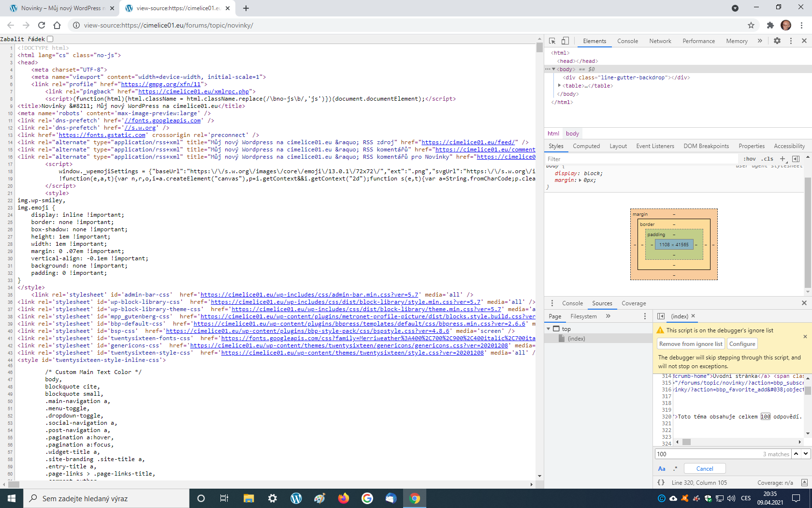Activate the inspect element picker icon
Viewport: 812px width, 508px height.
(552, 41)
